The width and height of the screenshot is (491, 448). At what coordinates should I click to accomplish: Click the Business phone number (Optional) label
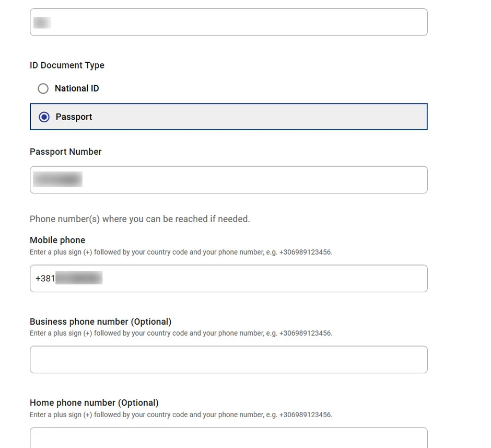click(x=100, y=321)
